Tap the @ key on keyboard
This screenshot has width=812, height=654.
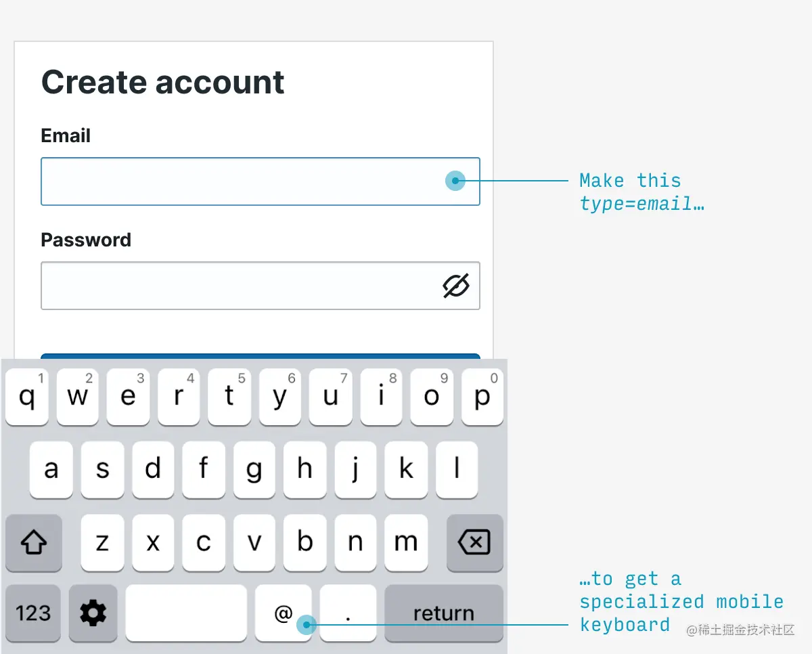click(x=284, y=613)
